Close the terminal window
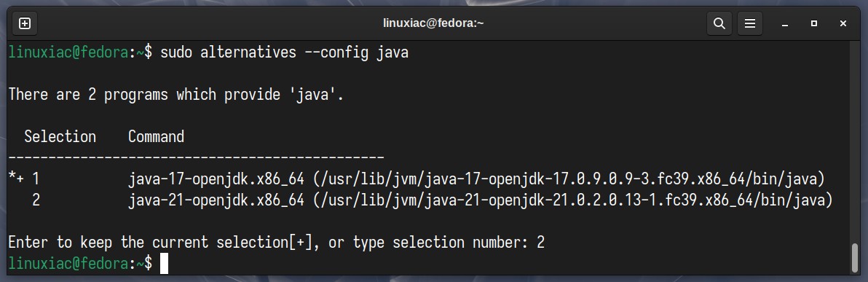Screen dimensions: 868x282 click(x=843, y=23)
